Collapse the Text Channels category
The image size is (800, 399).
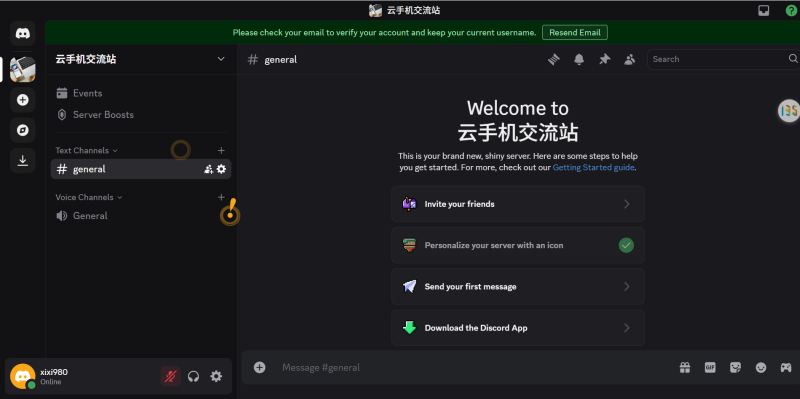pos(86,151)
